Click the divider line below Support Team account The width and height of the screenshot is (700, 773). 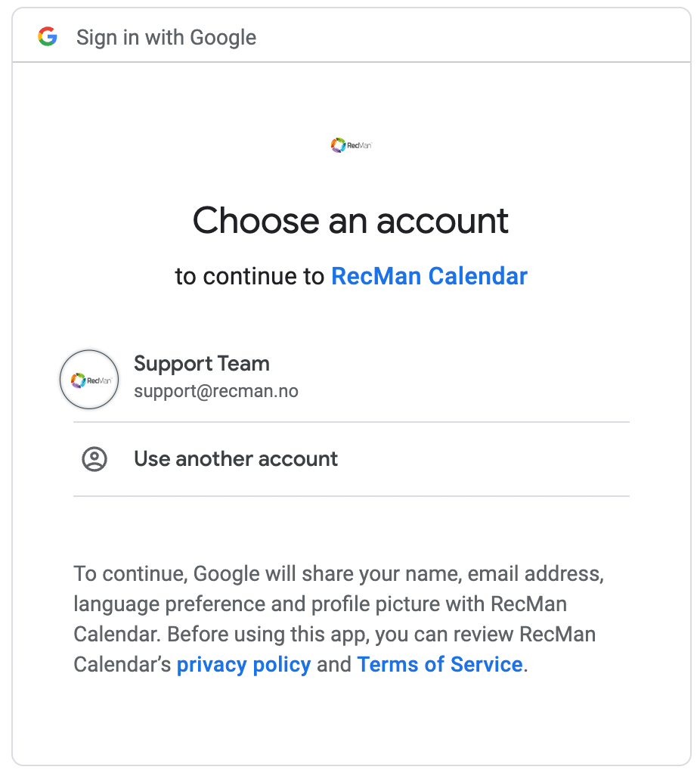pos(351,422)
